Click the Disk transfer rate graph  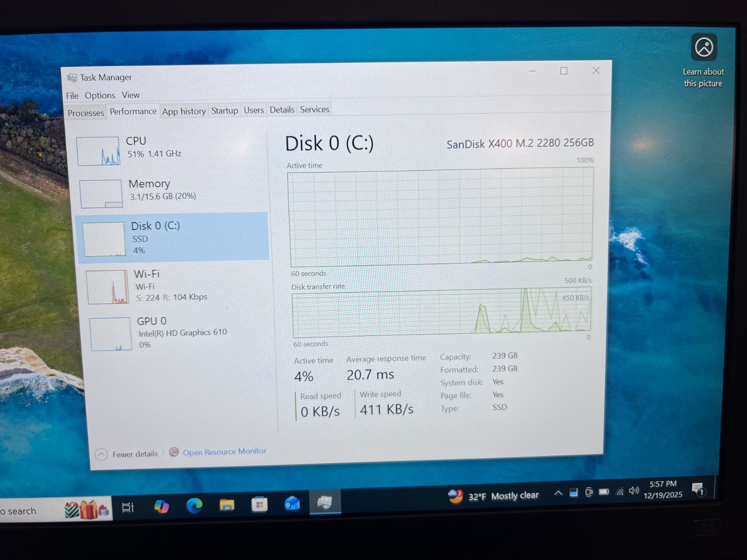[442, 312]
